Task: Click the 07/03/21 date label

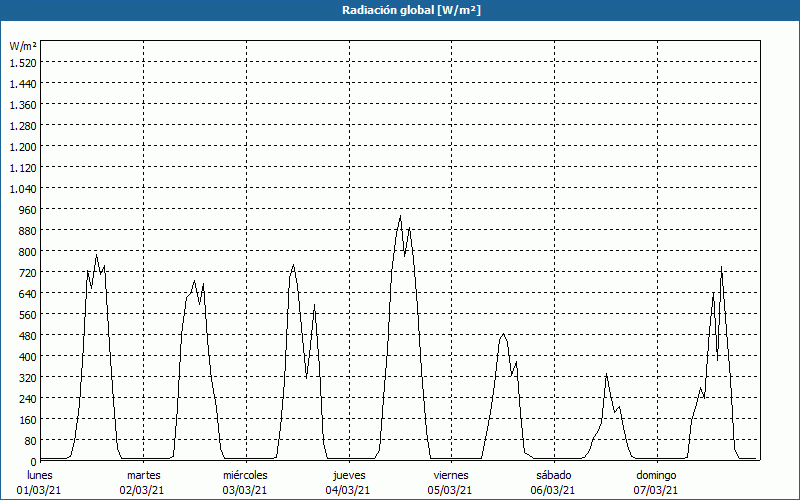Action: 656,490
